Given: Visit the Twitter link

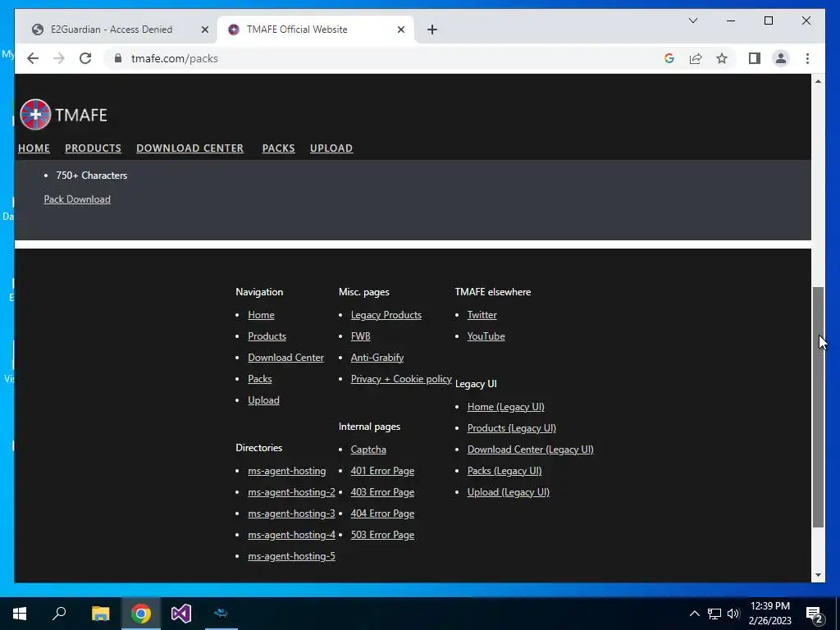Looking at the screenshot, I should click(x=482, y=315).
